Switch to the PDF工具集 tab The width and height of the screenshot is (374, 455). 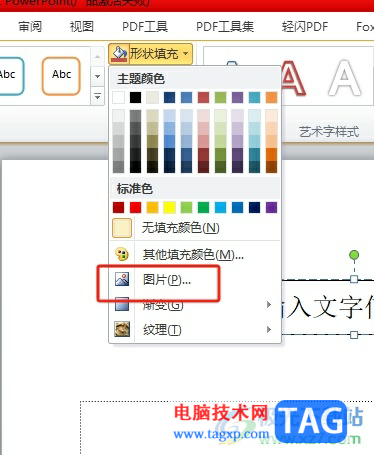click(x=225, y=27)
